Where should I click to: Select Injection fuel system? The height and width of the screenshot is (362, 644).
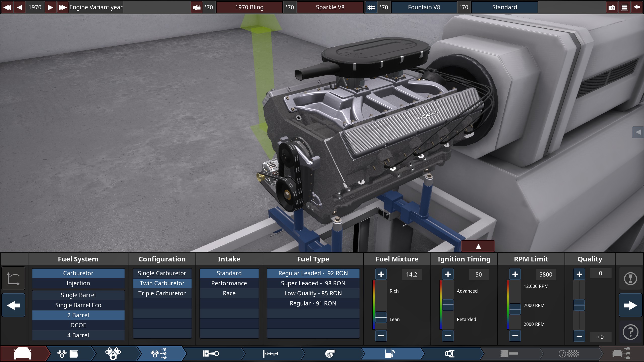[78, 283]
